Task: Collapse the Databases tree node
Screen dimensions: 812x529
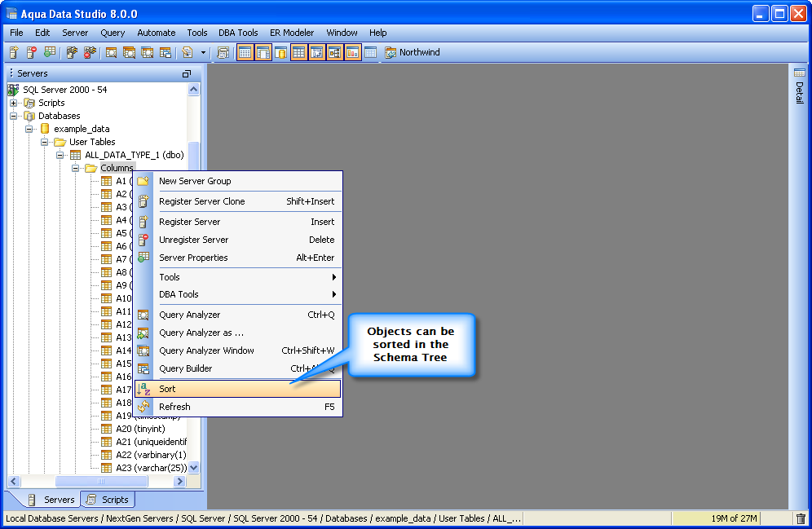Action: coord(14,116)
